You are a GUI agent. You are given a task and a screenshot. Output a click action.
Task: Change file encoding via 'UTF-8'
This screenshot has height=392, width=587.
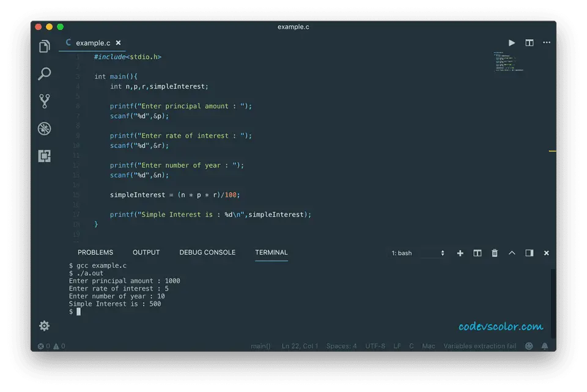click(x=375, y=346)
